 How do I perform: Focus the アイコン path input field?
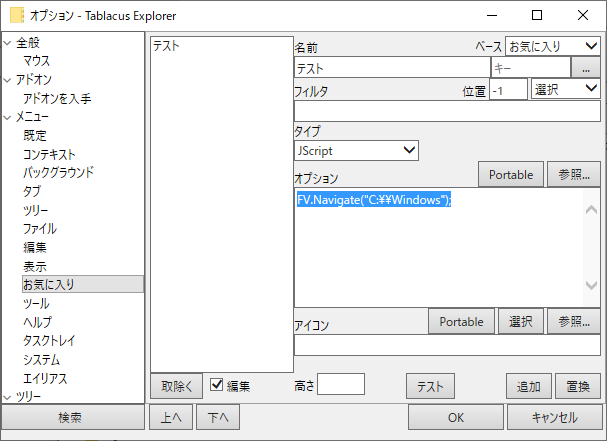coord(447,345)
